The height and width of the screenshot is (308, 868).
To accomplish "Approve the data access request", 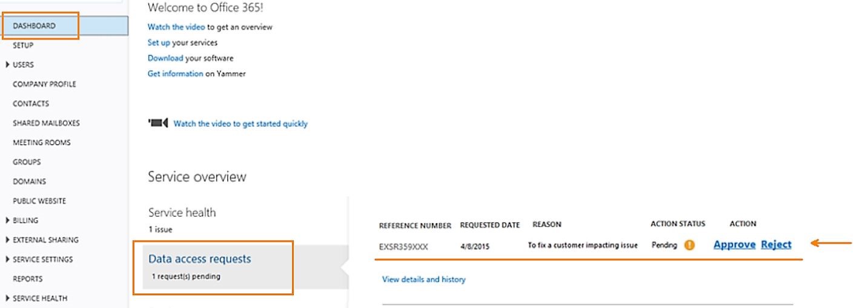I will point(734,244).
